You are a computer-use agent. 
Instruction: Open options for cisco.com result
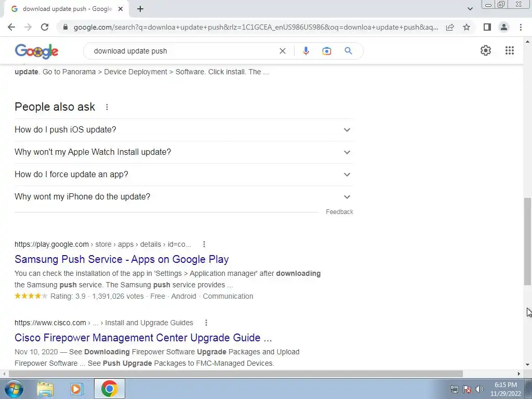(206, 323)
